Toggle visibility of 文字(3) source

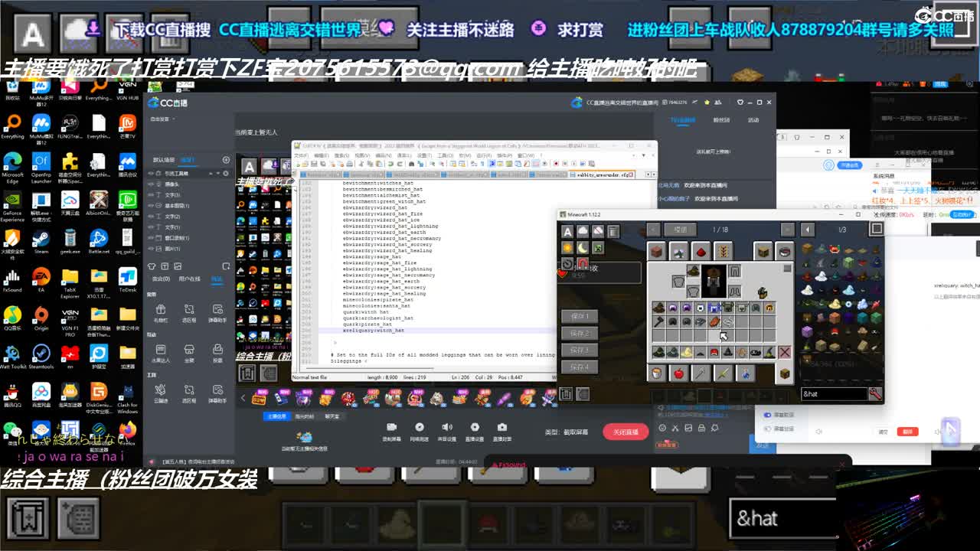pos(151,195)
